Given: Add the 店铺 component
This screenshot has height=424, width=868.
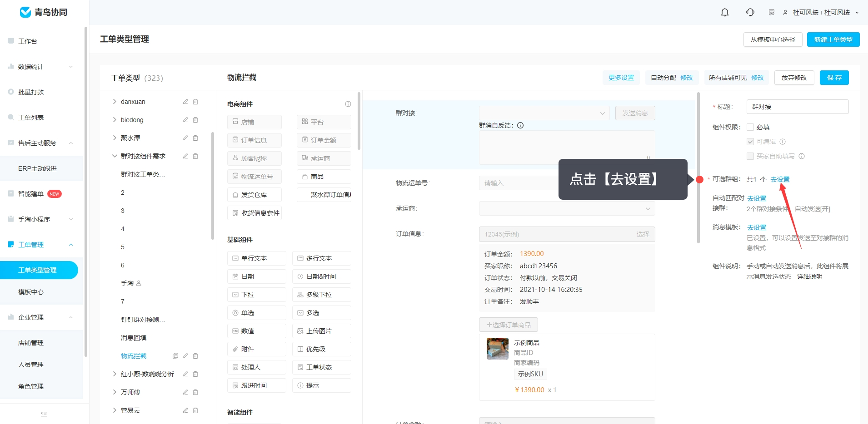Looking at the screenshot, I should (x=254, y=122).
